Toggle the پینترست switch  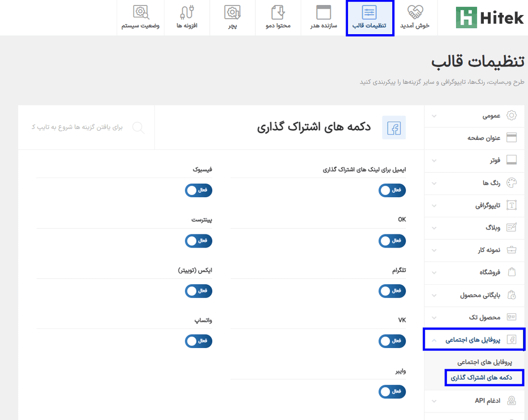(198, 241)
